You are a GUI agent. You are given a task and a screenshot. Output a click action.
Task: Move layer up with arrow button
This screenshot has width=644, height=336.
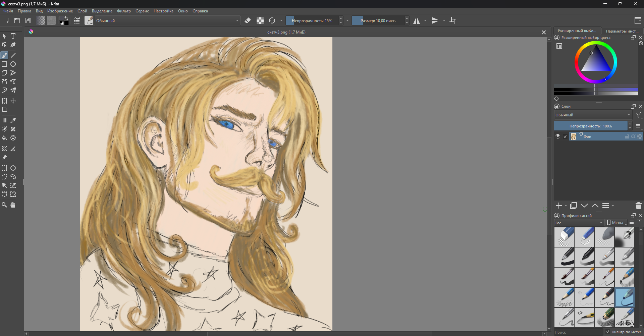click(x=595, y=206)
